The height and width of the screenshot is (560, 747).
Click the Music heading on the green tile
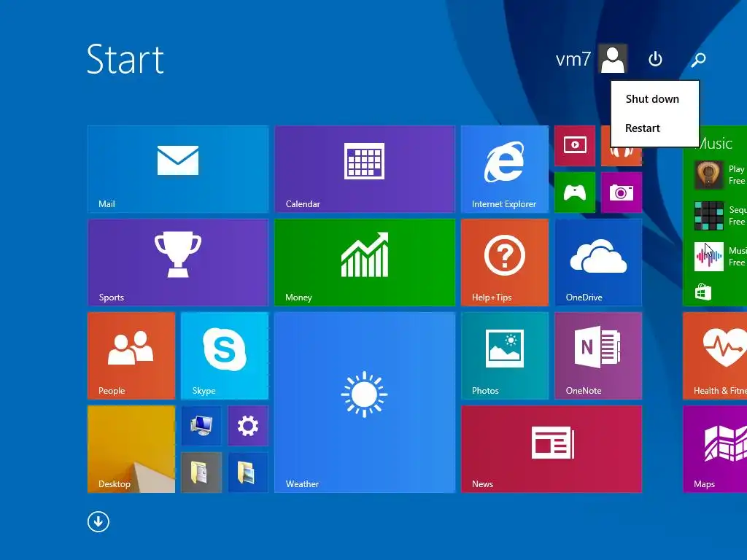[x=715, y=144]
